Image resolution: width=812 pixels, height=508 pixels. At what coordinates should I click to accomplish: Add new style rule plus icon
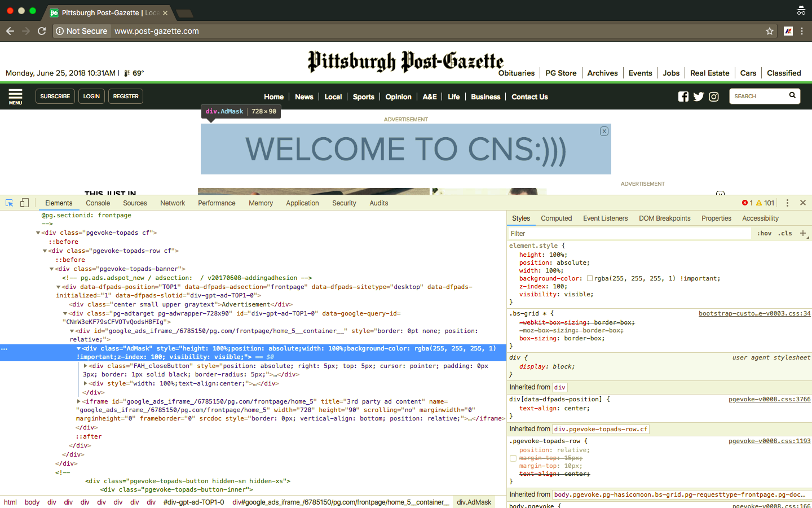[803, 233]
